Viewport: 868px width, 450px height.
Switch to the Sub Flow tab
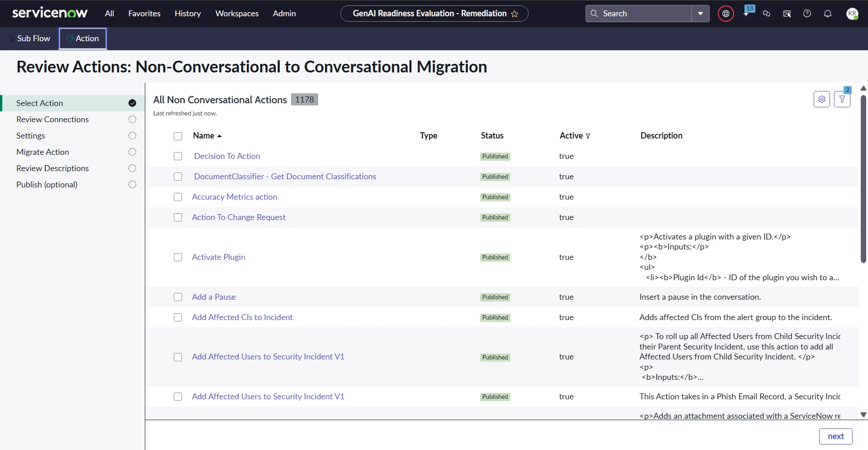[30, 38]
